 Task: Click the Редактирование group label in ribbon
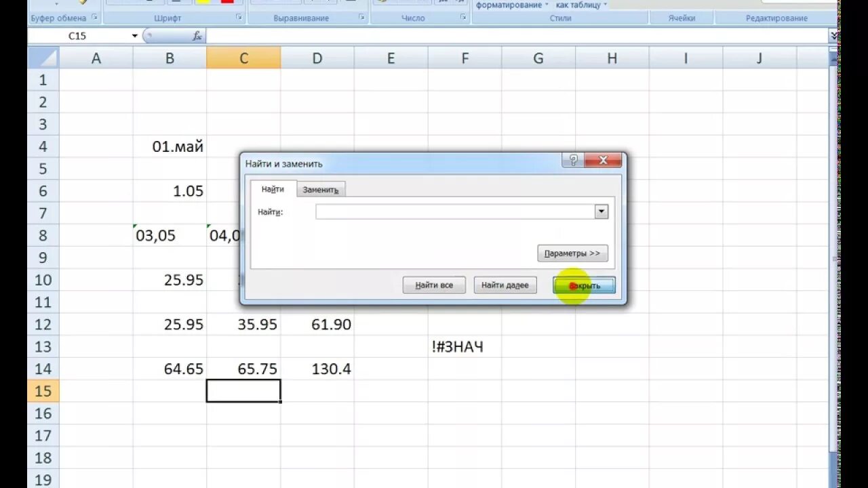[x=776, y=18]
